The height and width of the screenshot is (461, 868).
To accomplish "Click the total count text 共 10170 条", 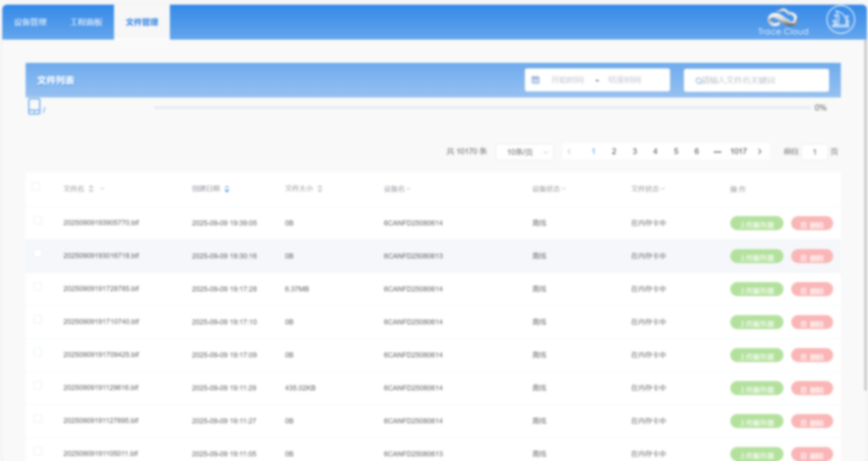I will coord(466,151).
